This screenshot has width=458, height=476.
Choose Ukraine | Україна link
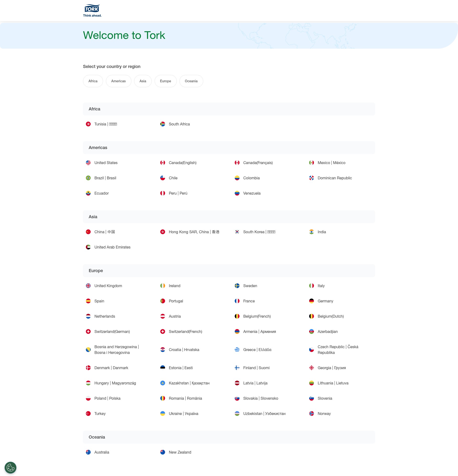pos(183,414)
